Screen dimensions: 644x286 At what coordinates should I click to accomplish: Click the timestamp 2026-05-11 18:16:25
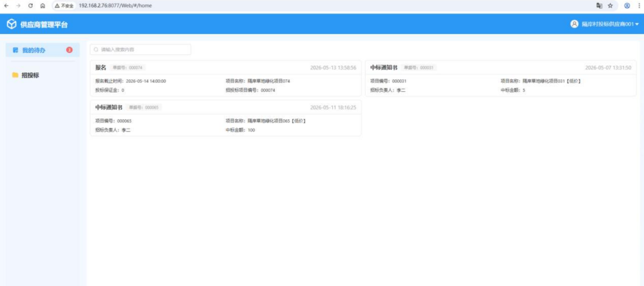pyautogui.click(x=333, y=107)
